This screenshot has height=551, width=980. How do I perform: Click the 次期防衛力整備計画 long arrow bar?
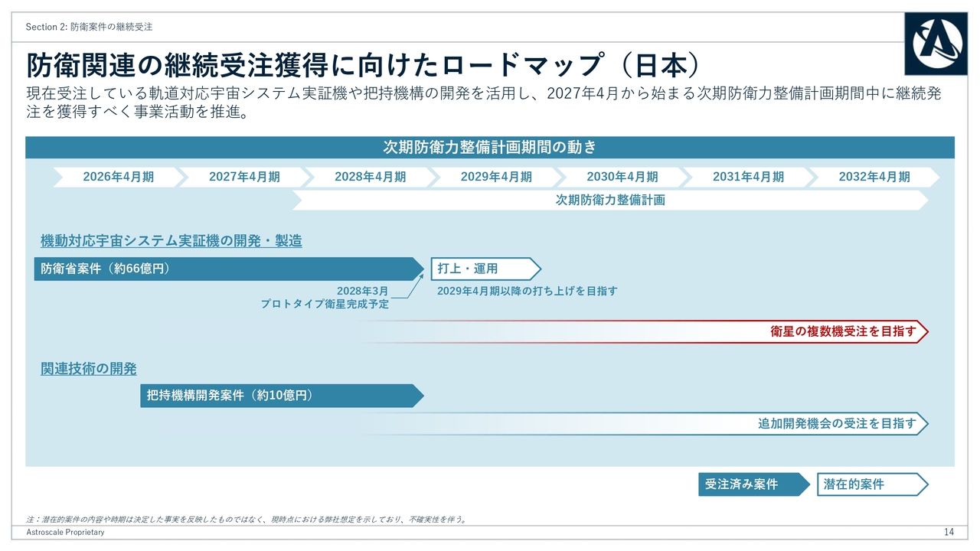coord(609,201)
